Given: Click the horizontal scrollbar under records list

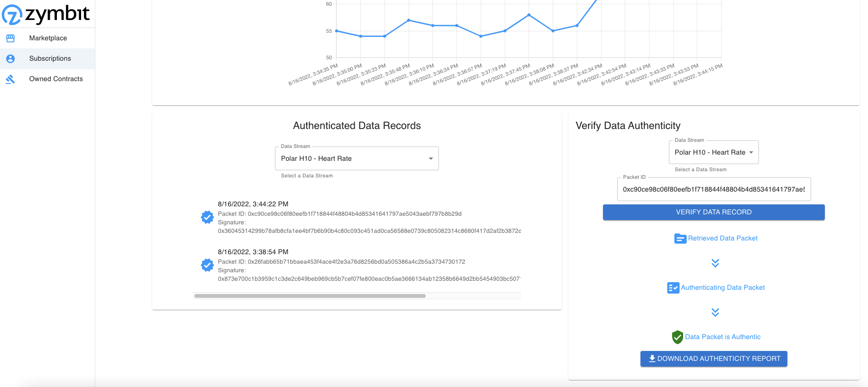Looking at the screenshot, I should point(310,296).
